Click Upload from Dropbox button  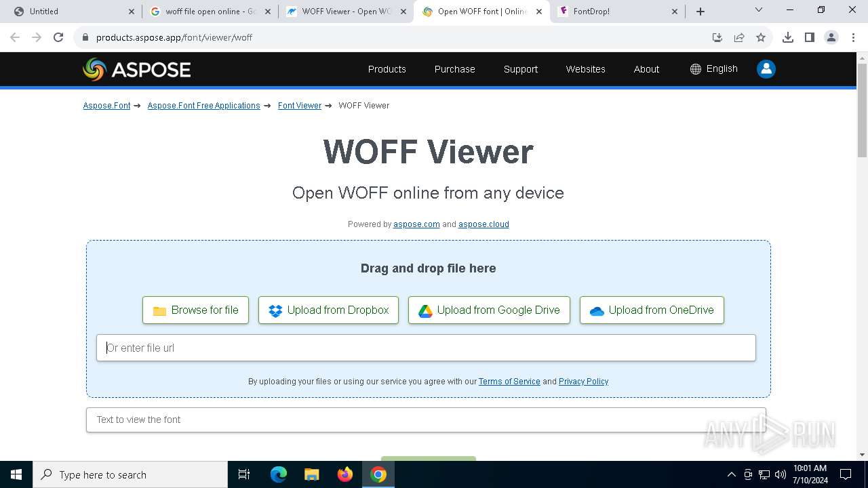tap(328, 310)
